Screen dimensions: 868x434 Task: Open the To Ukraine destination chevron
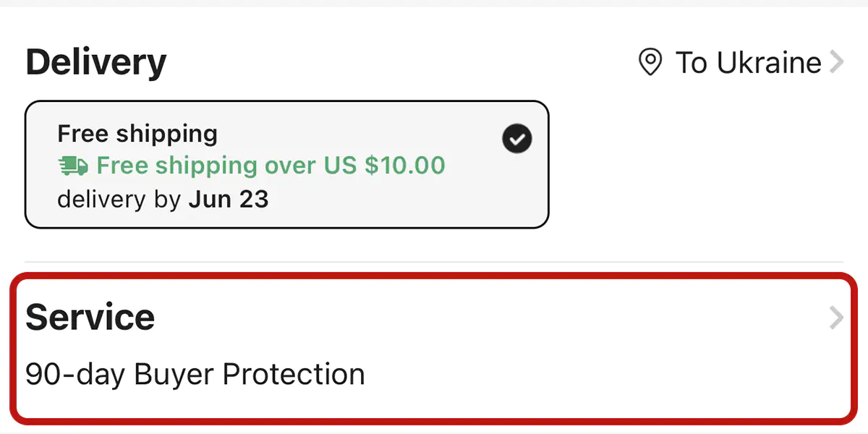(x=836, y=63)
